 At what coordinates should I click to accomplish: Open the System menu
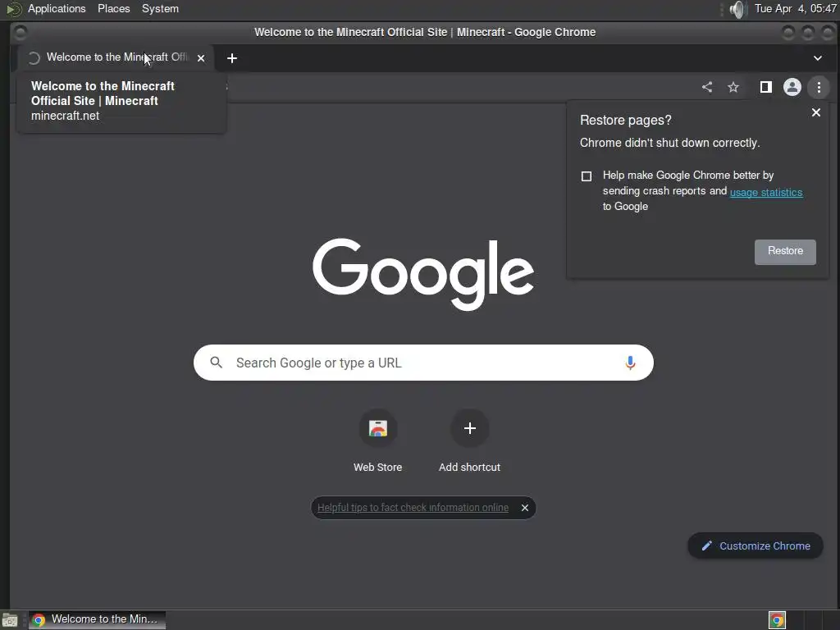[x=160, y=8]
